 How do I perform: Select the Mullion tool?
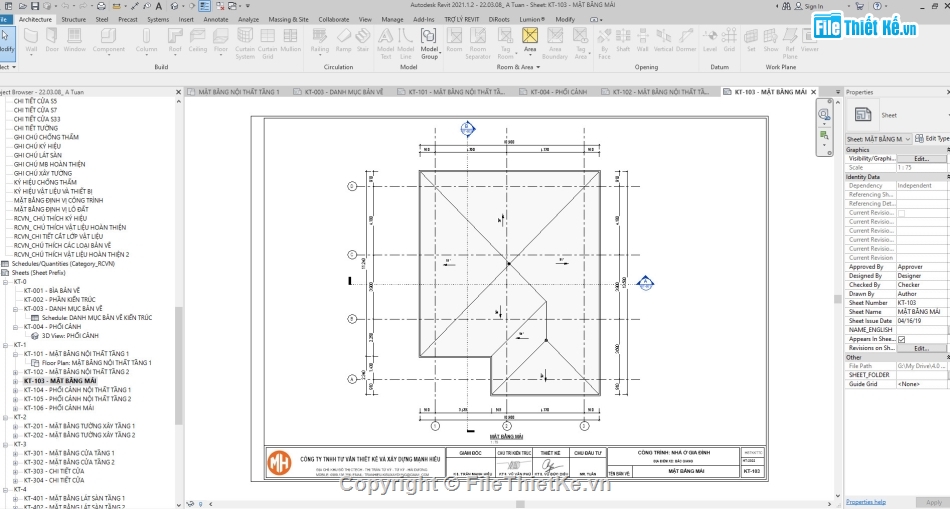point(290,40)
